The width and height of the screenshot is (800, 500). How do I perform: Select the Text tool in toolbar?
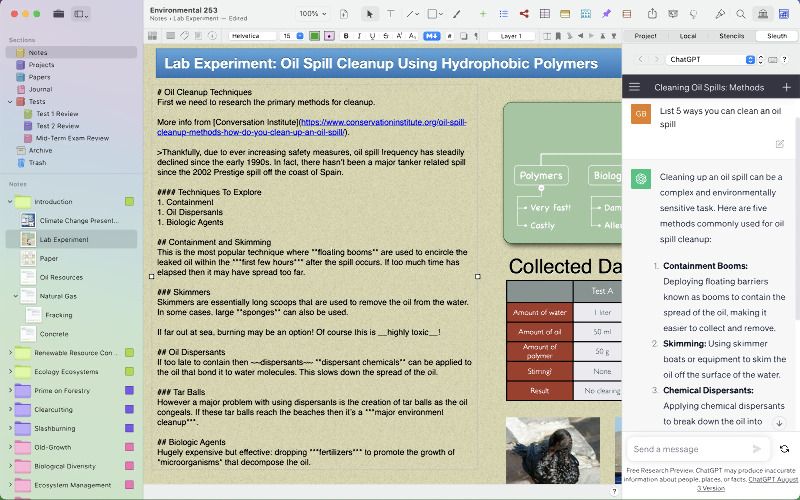coord(390,14)
